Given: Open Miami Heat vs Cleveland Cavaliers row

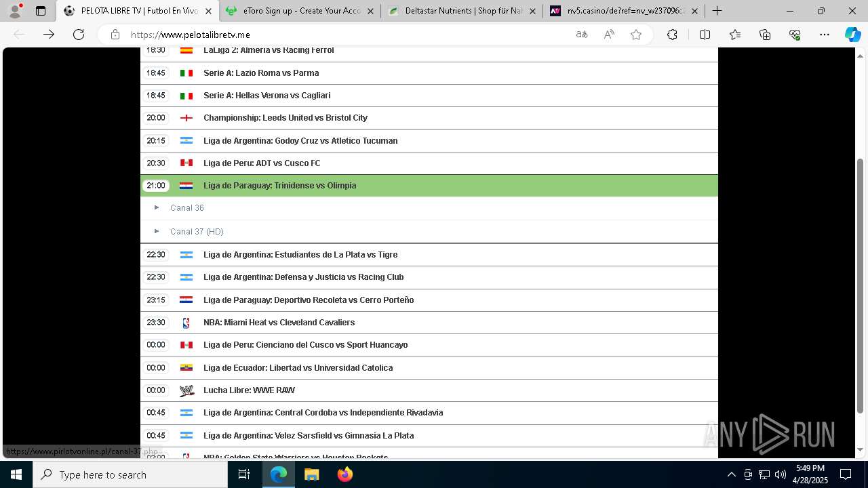Looking at the screenshot, I should coord(429,323).
